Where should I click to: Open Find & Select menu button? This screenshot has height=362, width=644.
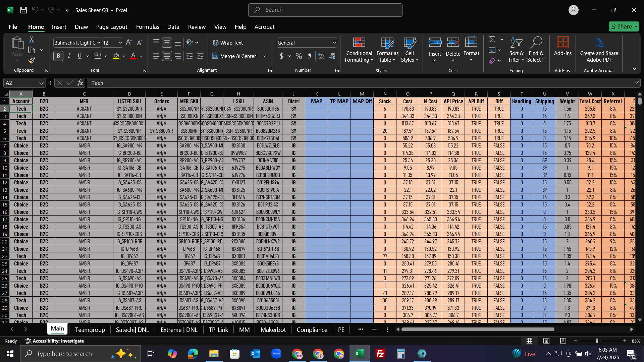[x=536, y=50]
